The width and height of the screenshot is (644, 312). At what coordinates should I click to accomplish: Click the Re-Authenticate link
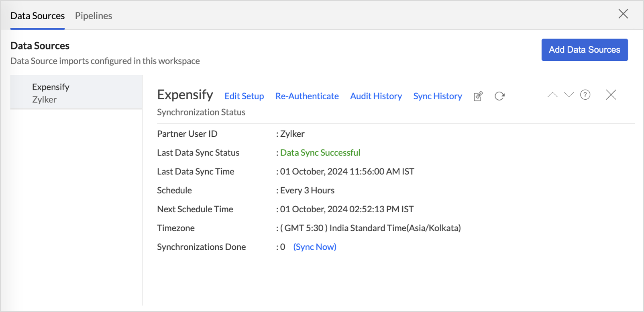click(x=307, y=96)
